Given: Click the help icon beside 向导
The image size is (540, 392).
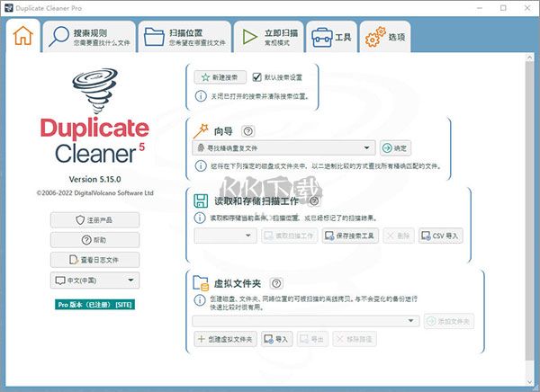Looking at the screenshot, I should click(x=248, y=131).
